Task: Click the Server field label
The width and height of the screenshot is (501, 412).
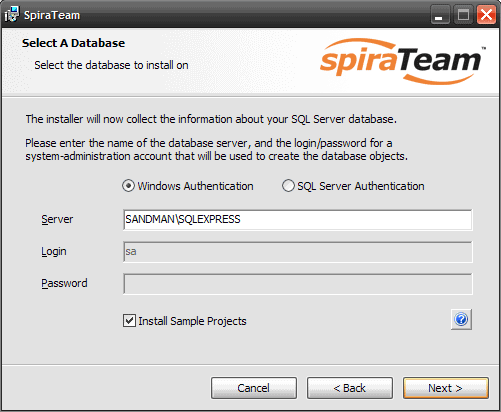Action: coord(57,219)
